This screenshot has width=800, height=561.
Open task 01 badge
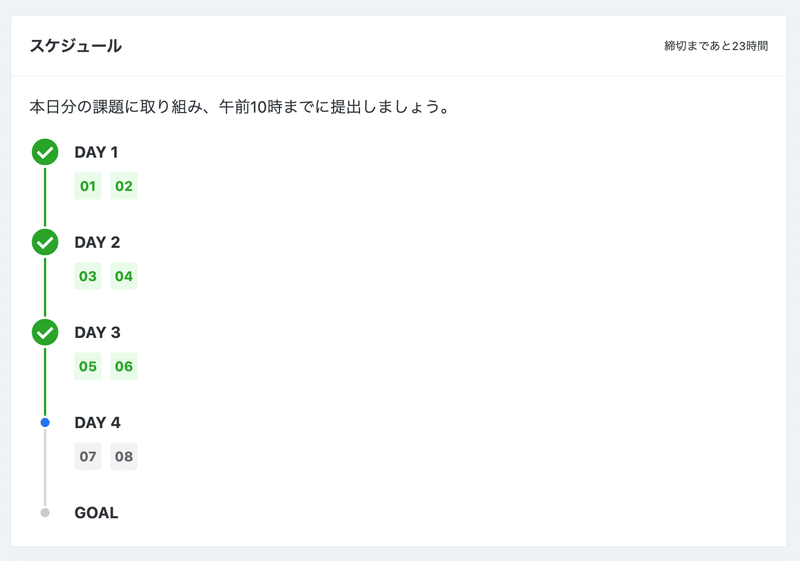click(x=88, y=186)
